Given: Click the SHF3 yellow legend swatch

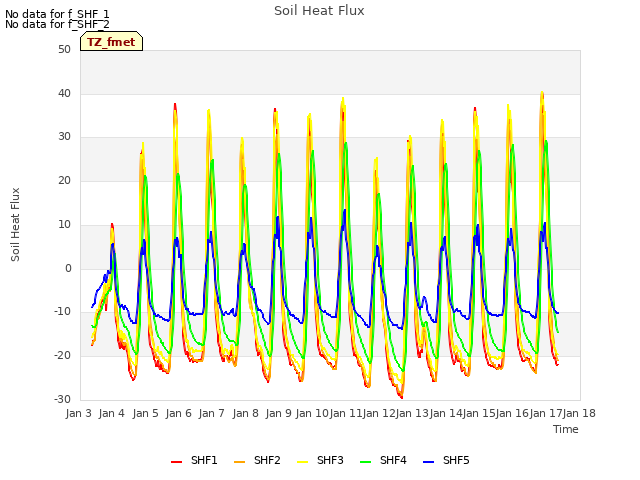Looking at the screenshot, I should point(302,462).
